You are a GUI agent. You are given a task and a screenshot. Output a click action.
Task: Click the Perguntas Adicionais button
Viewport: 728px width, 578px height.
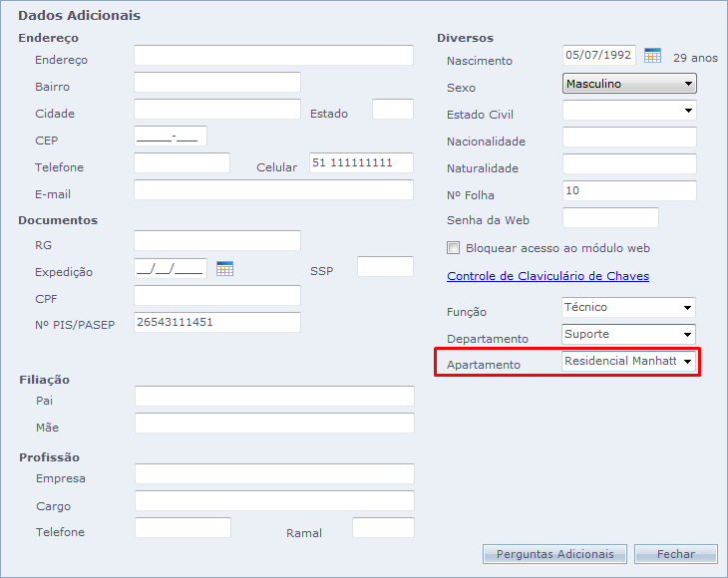coord(554,554)
